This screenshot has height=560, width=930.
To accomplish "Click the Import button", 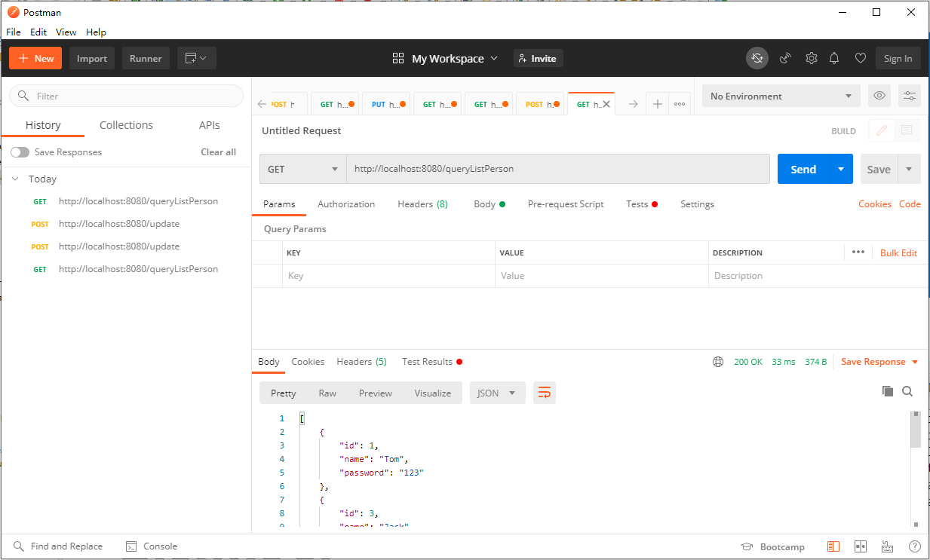I will [x=92, y=58].
